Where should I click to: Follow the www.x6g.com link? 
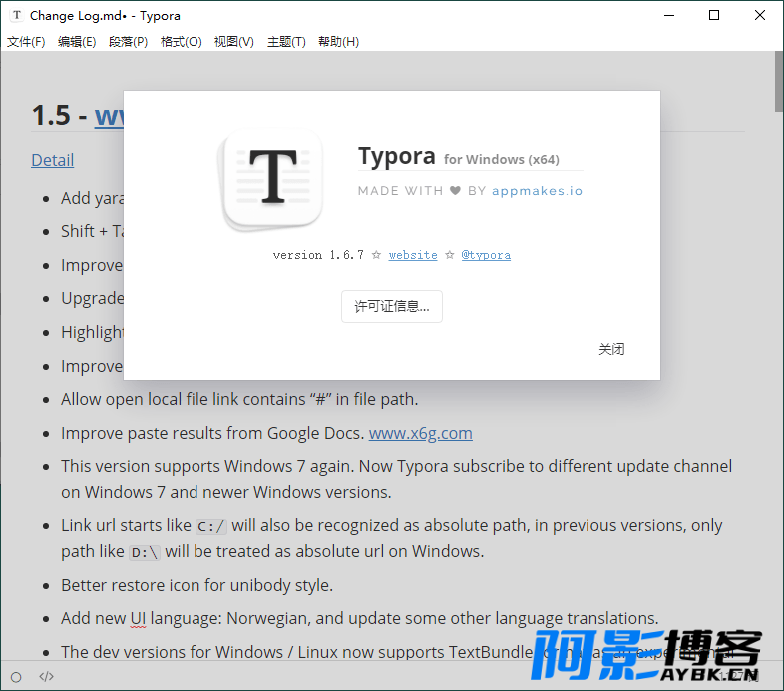tap(421, 433)
